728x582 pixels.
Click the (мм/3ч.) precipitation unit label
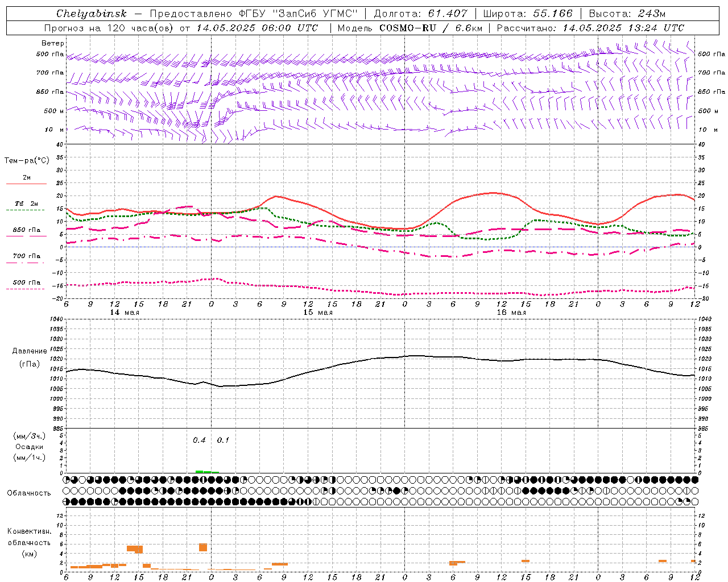pyautogui.click(x=29, y=436)
